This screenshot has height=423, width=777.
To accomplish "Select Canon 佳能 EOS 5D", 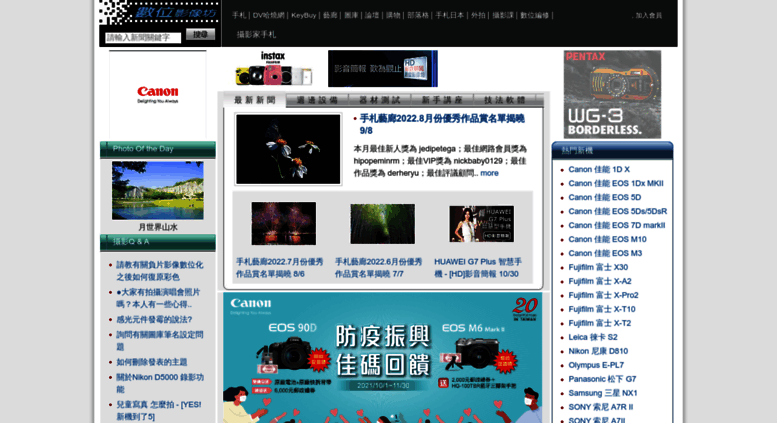I will 605,197.
